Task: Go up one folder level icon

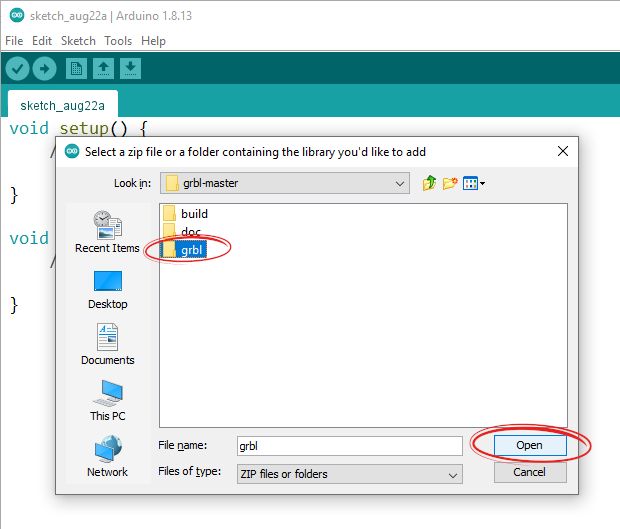Action: [x=429, y=183]
